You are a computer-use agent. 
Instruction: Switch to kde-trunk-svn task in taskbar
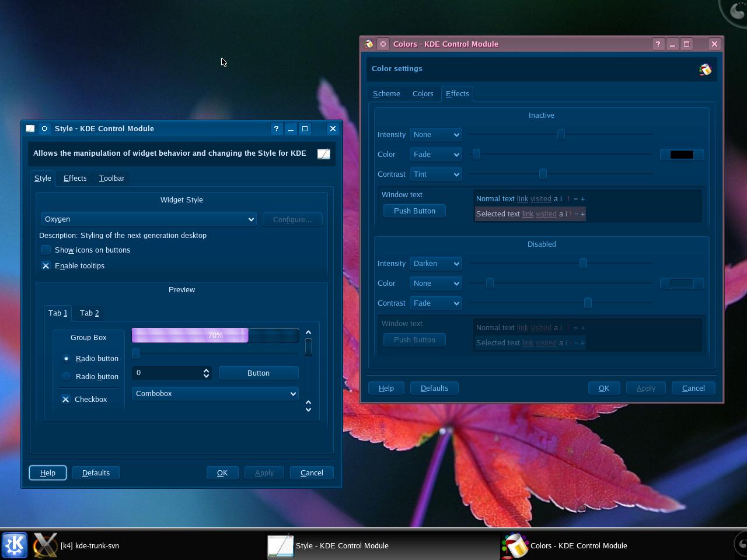click(90, 545)
